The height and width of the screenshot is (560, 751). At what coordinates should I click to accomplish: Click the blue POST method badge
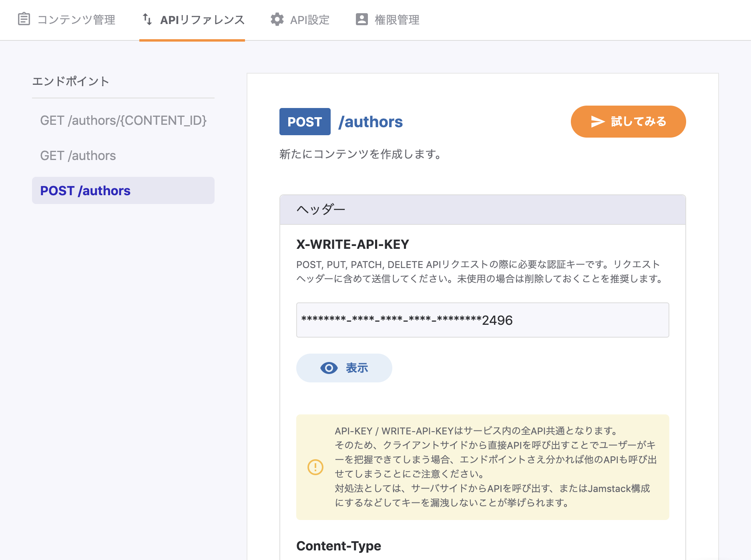(305, 122)
